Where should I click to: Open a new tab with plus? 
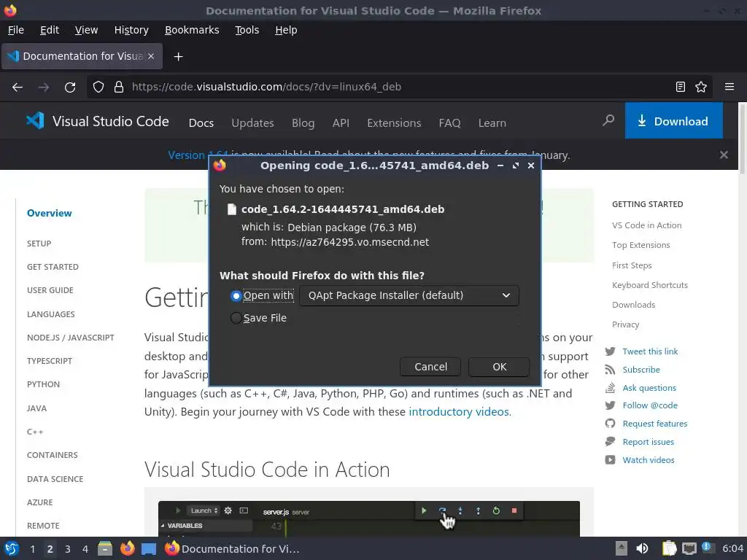click(178, 57)
